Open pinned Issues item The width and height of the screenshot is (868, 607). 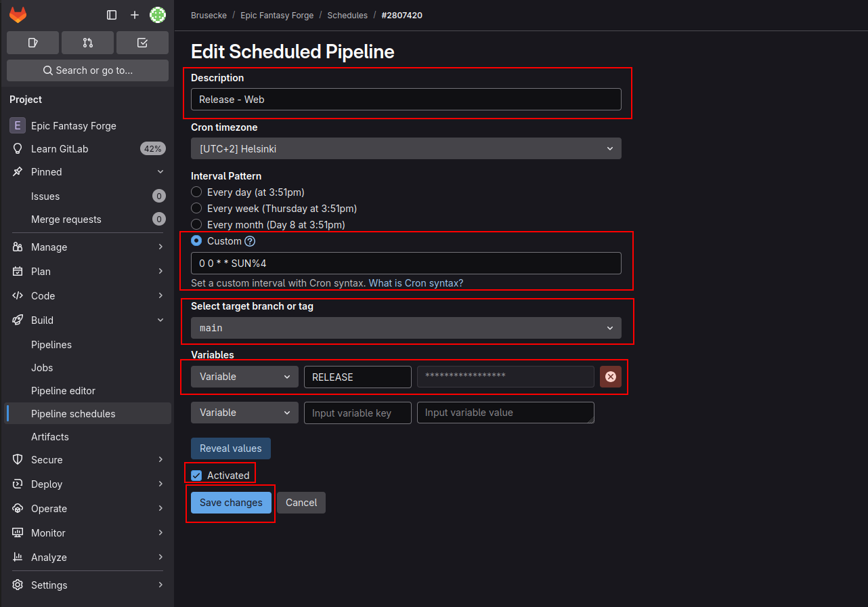(x=88, y=196)
